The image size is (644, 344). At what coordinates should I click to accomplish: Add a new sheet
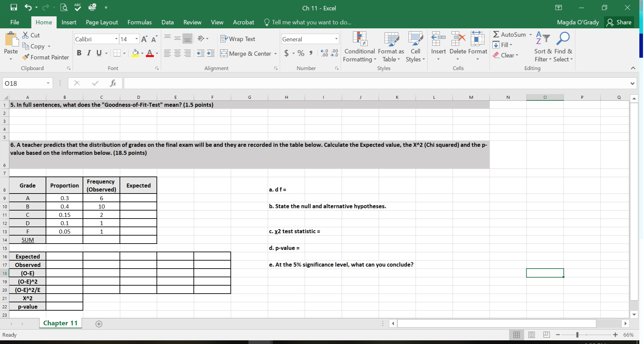(x=99, y=324)
